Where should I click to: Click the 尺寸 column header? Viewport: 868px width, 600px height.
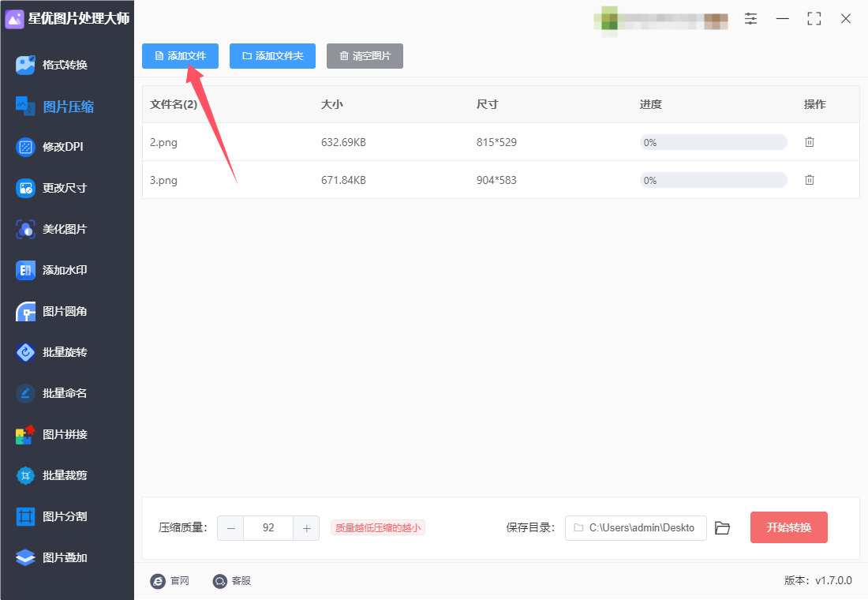tap(487, 104)
